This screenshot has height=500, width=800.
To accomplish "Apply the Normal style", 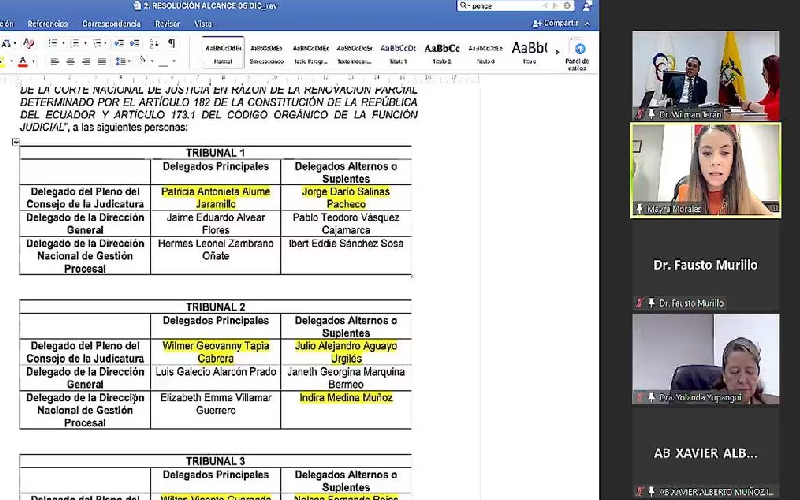I will pyautogui.click(x=223, y=52).
